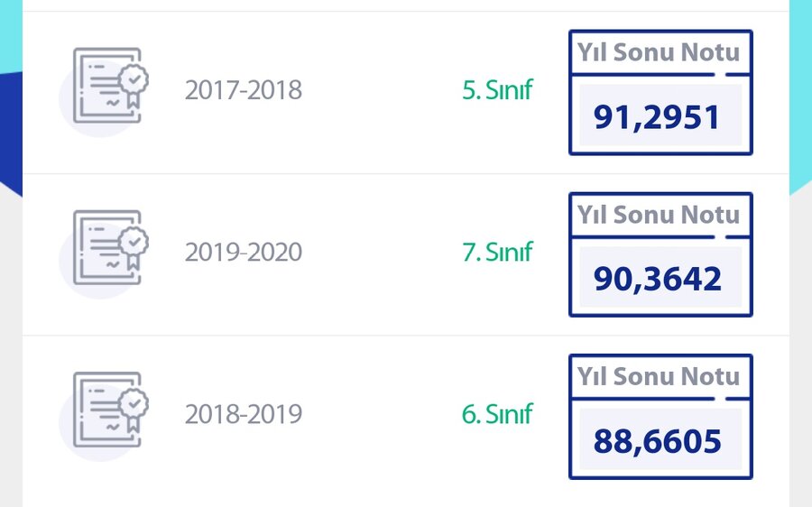812x507 pixels.
Task: Click the dark blue shape at left edge
Action: (9, 126)
